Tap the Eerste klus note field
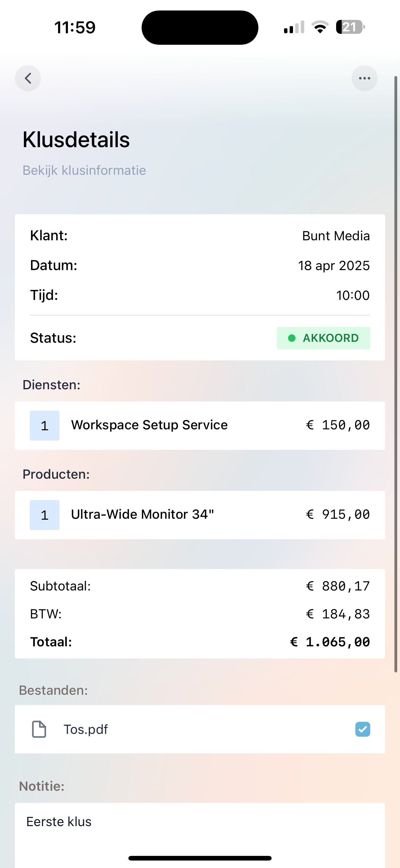Viewport: 400px width, 868px height. [x=200, y=835]
